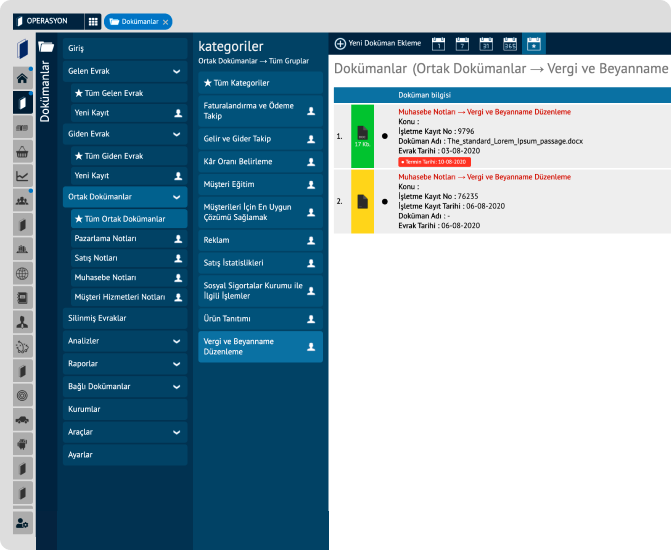Open the home icon in the left sidebar
This screenshot has width=671, height=550.
[x=22, y=78]
